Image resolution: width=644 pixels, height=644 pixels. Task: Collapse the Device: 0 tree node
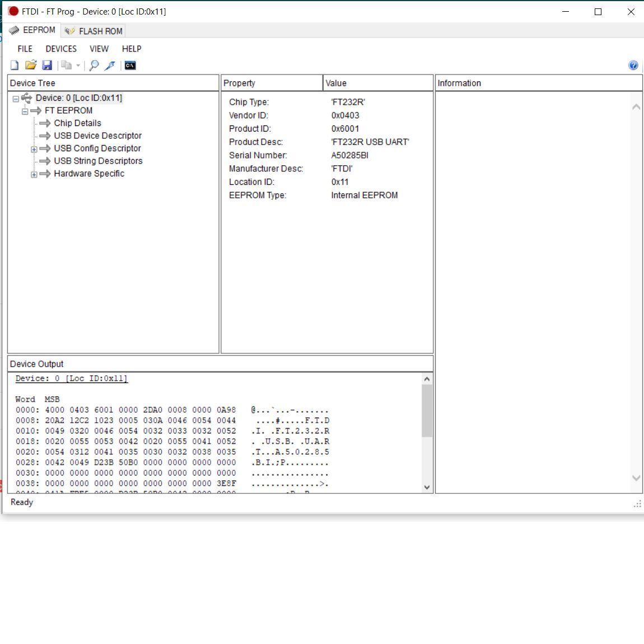16,99
